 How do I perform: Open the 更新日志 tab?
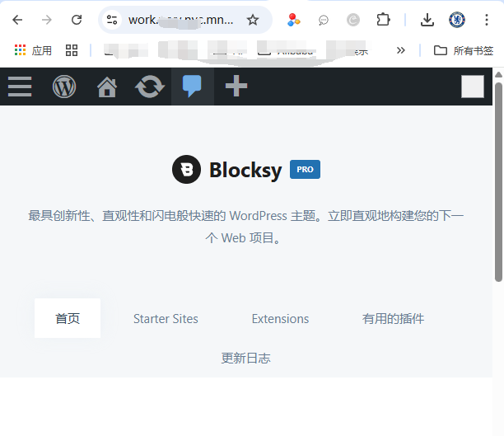246,358
